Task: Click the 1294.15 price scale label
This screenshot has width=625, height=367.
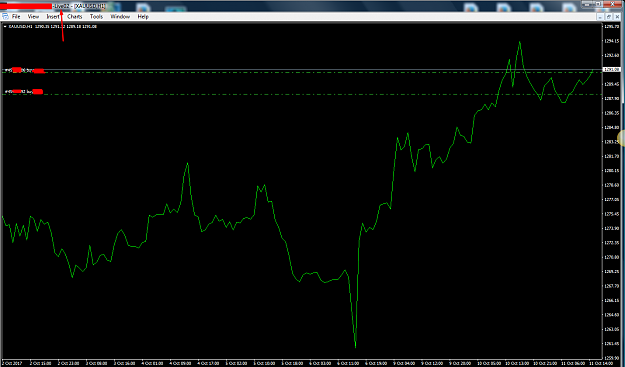Action: (x=611, y=41)
